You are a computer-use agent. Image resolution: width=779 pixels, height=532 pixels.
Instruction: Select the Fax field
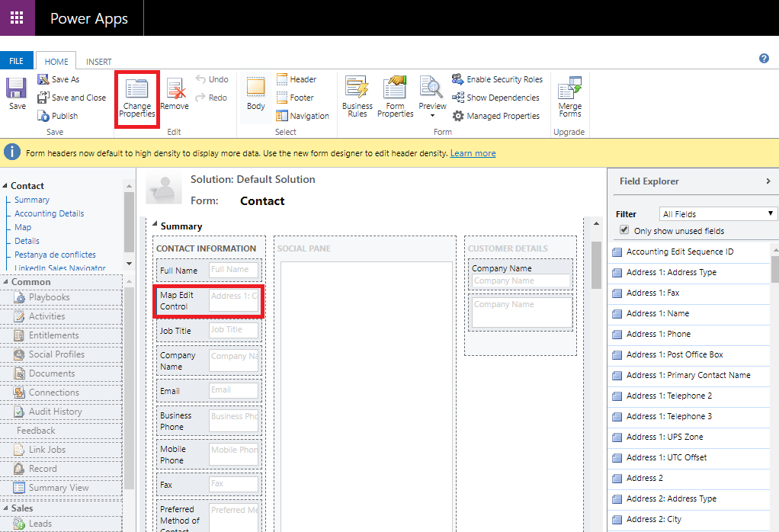tap(209, 485)
